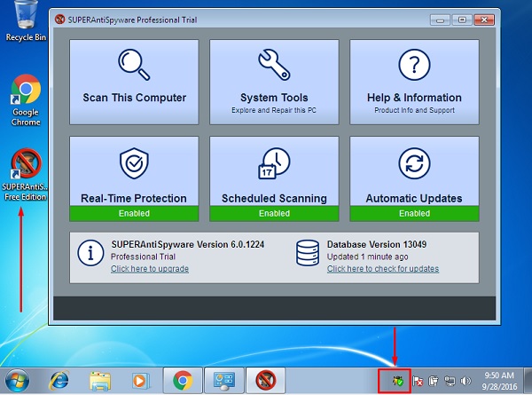Minimize the SUPERAntiSpyware window
This screenshot has width=532, height=395.
tap(440, 20)
